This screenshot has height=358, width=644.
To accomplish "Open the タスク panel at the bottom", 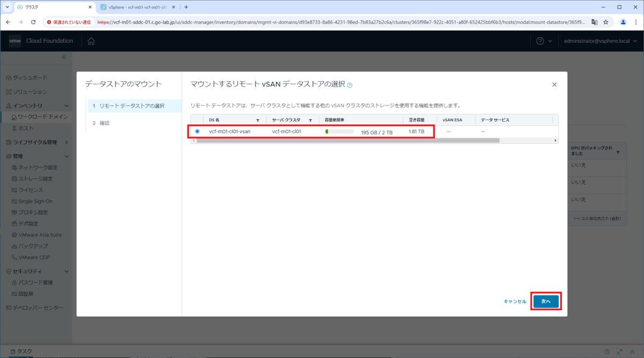I will click(x=21, y=352).
